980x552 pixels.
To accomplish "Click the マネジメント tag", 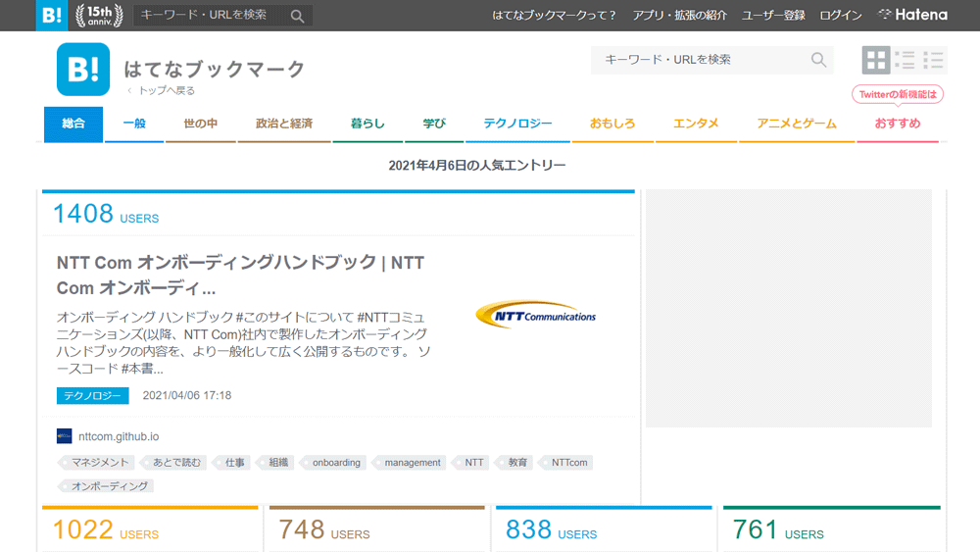I will pyautogui.click(x=96, y=463).
